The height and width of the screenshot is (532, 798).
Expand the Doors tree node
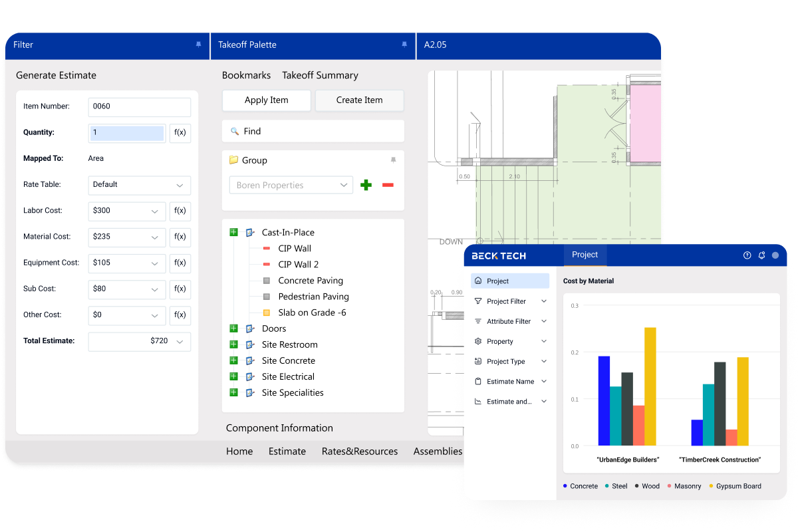point(233,329)
